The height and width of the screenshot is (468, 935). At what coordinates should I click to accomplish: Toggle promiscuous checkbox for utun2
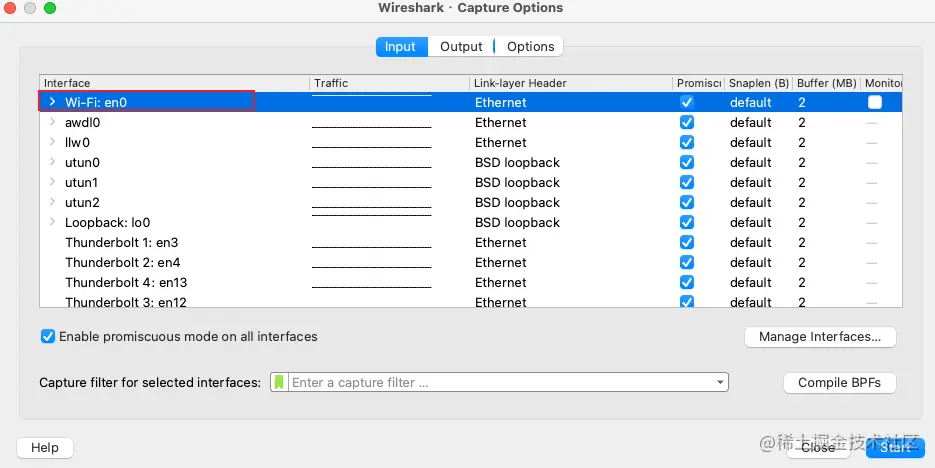pyautogui.click(x=687, y=202)
